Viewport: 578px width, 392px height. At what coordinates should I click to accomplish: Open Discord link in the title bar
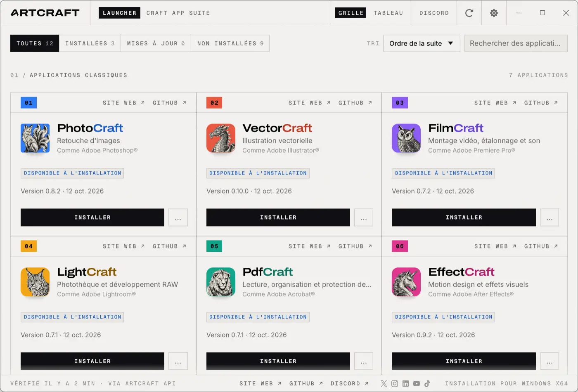[434, 13]
